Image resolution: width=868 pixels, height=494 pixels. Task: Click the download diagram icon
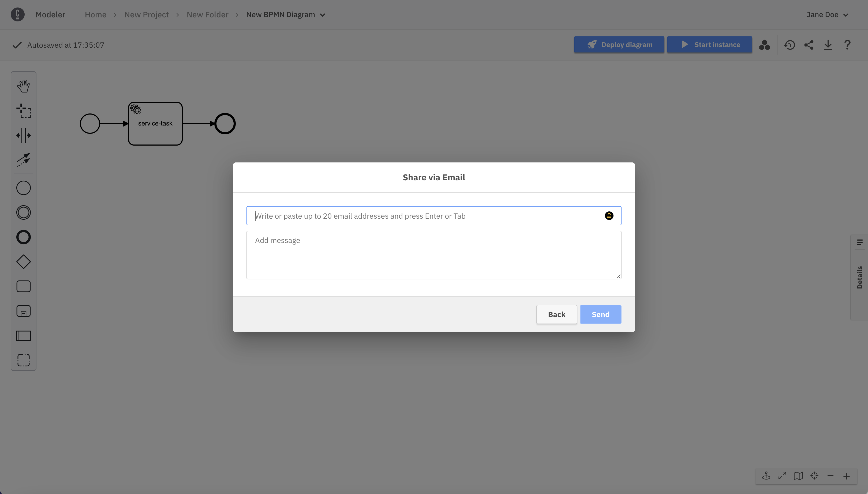tap(828, 45)
